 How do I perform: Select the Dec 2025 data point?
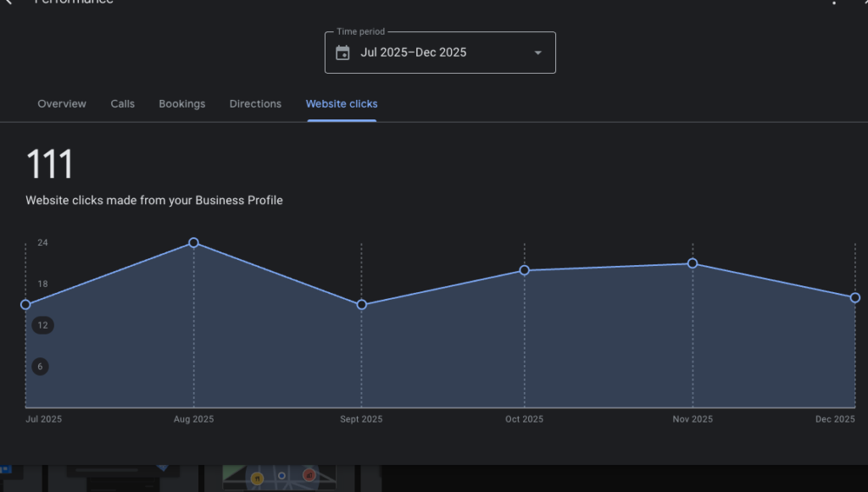point(855,298)
